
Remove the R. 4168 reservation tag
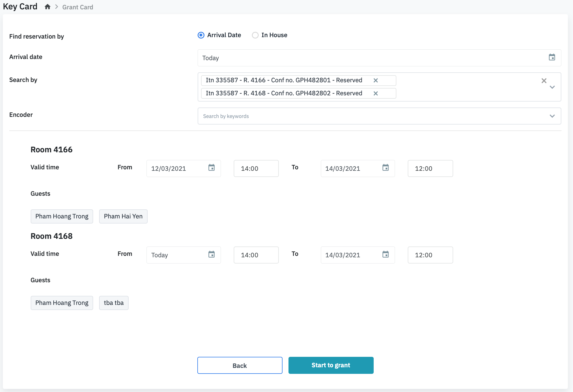[375, 93]
